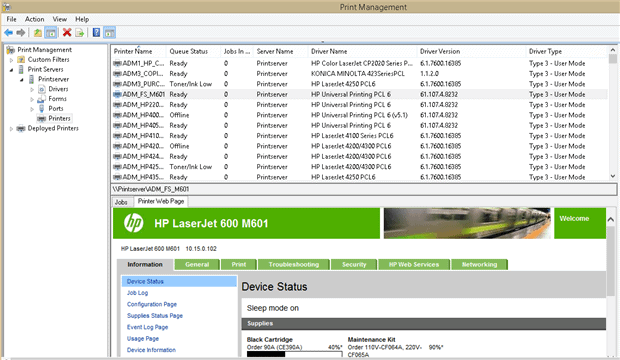This screenshot has width=620, height=360.
Task: Click the Export List toolbar icon
Action: [79, 32]
